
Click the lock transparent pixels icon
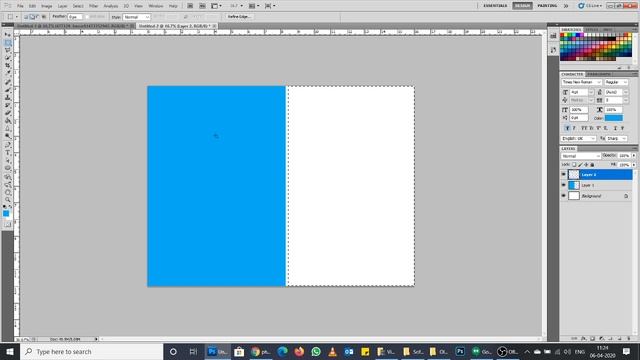(x=574, y=164)
